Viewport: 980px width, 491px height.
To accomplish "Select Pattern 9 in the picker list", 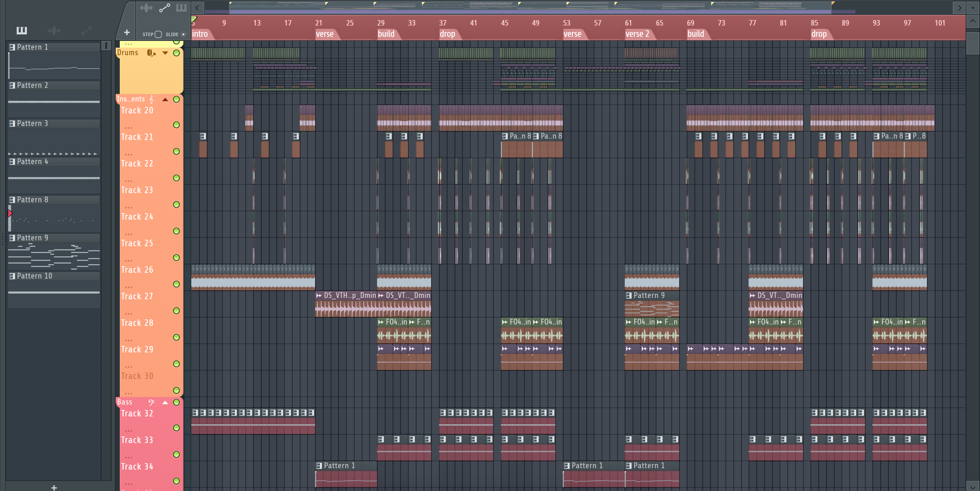I will click(x=54, y=238).
